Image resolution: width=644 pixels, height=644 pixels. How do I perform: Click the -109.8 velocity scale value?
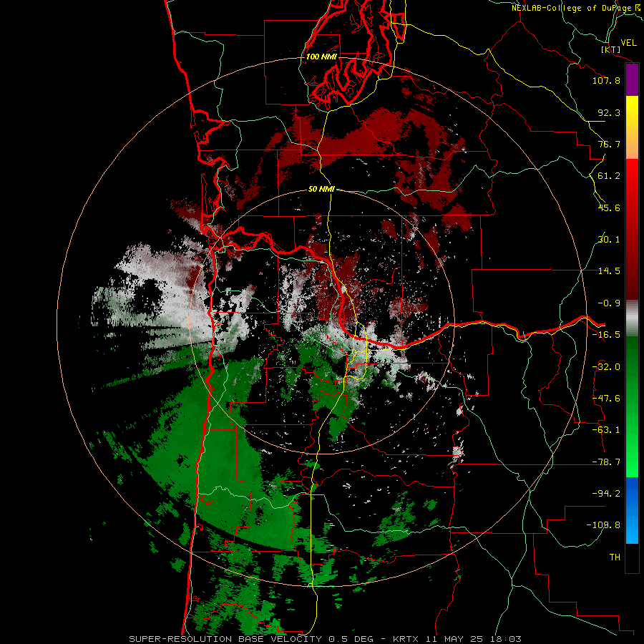(x=603, y=525)
